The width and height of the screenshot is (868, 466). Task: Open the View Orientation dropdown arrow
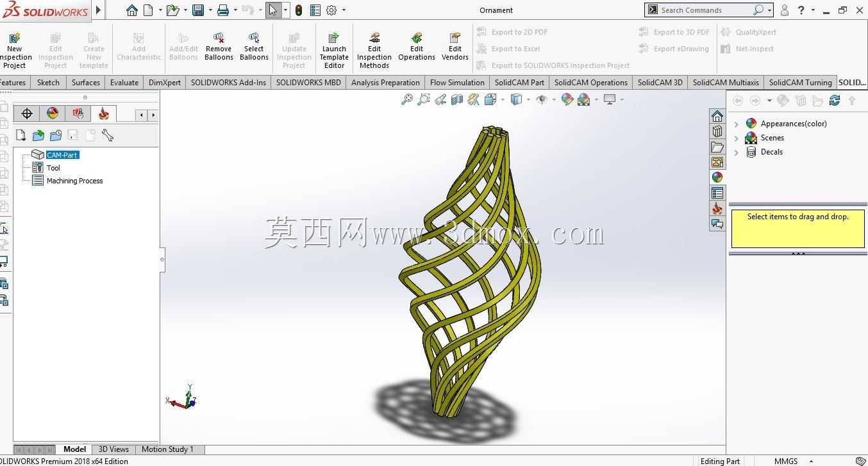point(502,99)
